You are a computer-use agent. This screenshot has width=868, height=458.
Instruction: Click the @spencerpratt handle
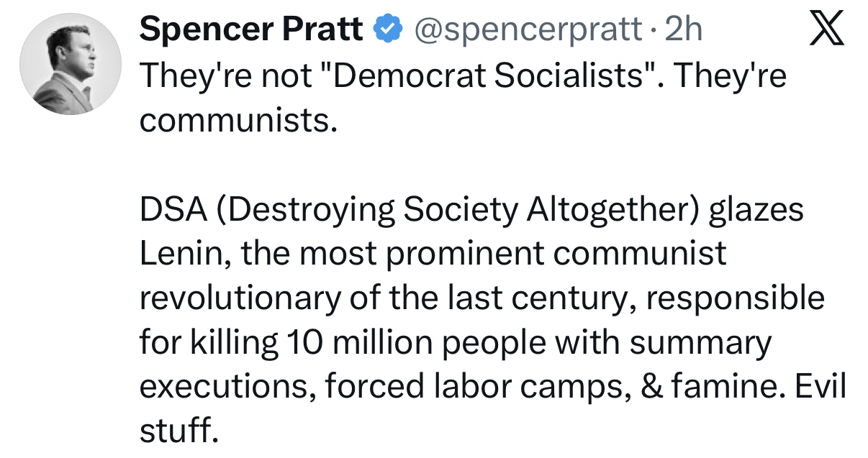[528, 29]
